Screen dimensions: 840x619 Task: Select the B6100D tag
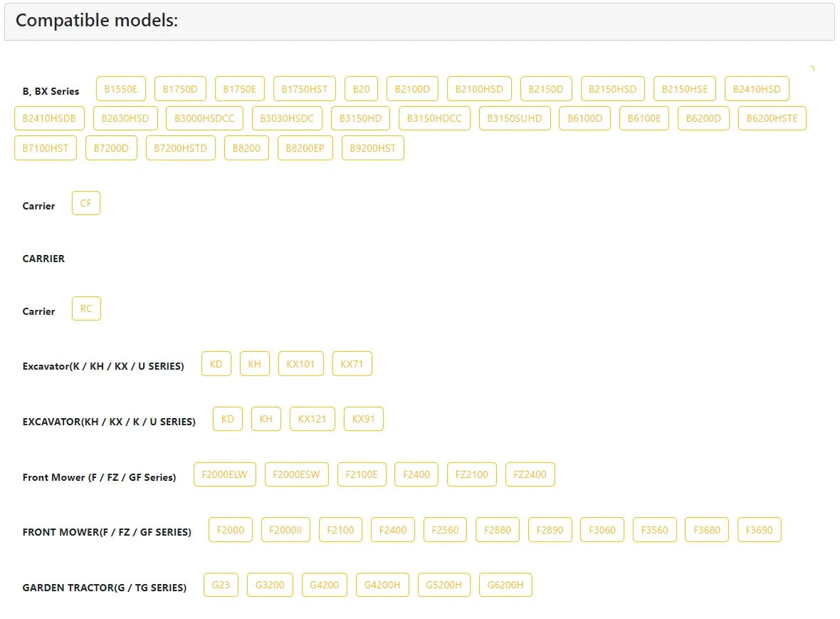pyautogui.click(x=585, y=118)
